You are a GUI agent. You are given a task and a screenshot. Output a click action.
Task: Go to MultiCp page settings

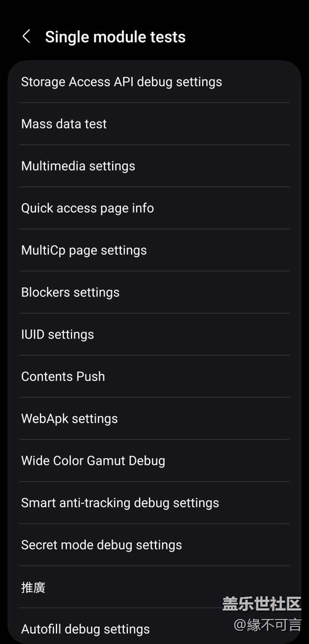(x=84, y=250)
